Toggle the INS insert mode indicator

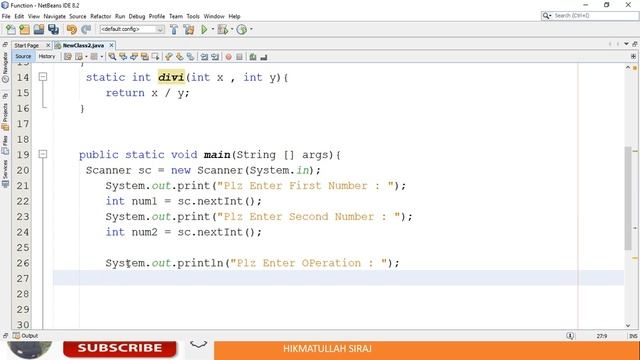[633, 336]
